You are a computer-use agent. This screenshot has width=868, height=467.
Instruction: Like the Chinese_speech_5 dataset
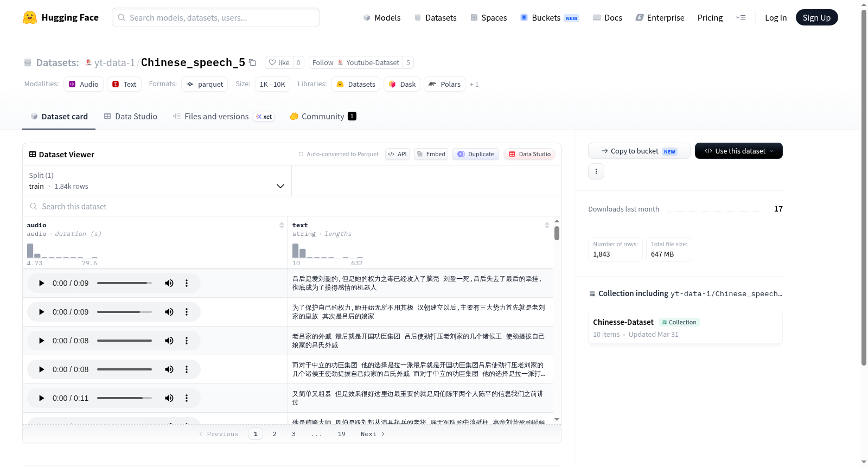coord(279,62)
